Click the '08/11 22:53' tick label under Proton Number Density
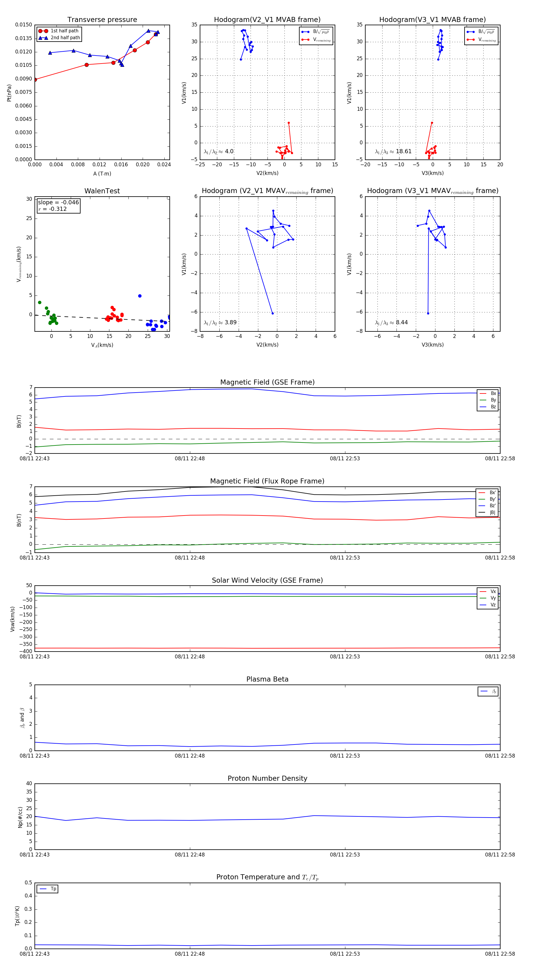 pos(345,854)
